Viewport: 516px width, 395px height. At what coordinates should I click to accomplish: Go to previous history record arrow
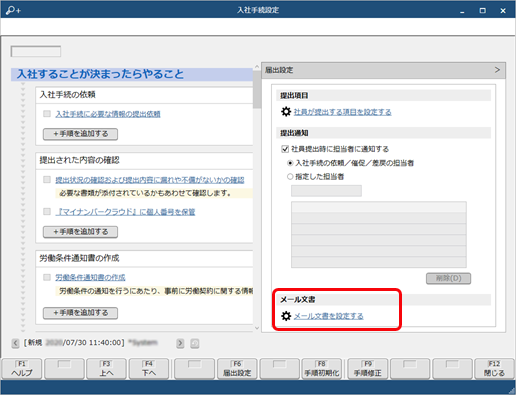coord(15,343)
